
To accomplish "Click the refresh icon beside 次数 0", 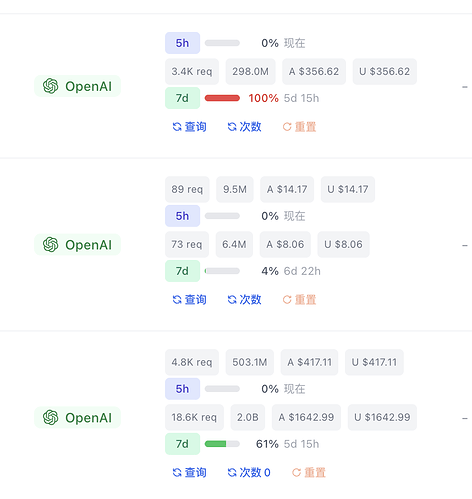I will click(x=232, y=472).
